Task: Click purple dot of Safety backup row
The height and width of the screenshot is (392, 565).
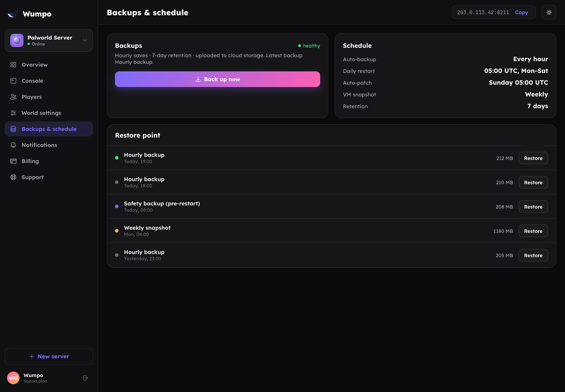Action: [117, 207]
